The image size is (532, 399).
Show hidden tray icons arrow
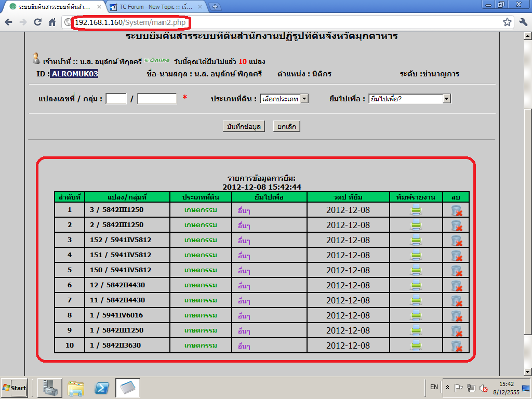tap(447, 387)
